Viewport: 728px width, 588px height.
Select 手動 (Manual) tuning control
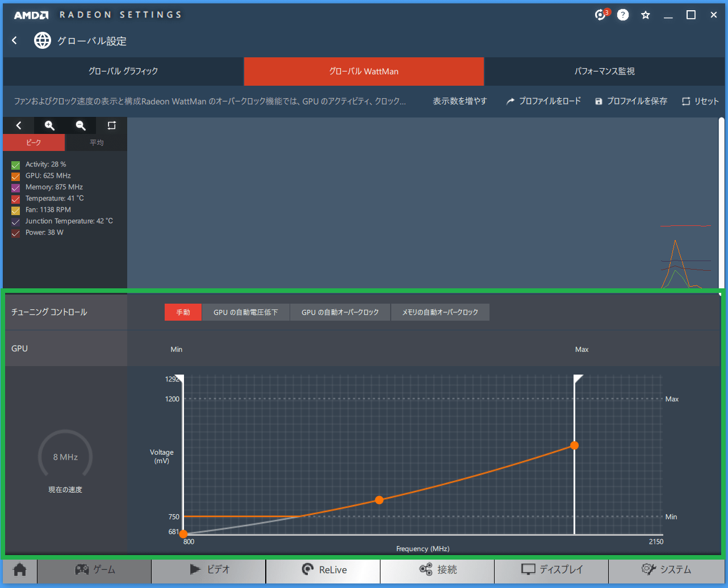(183, 312)
